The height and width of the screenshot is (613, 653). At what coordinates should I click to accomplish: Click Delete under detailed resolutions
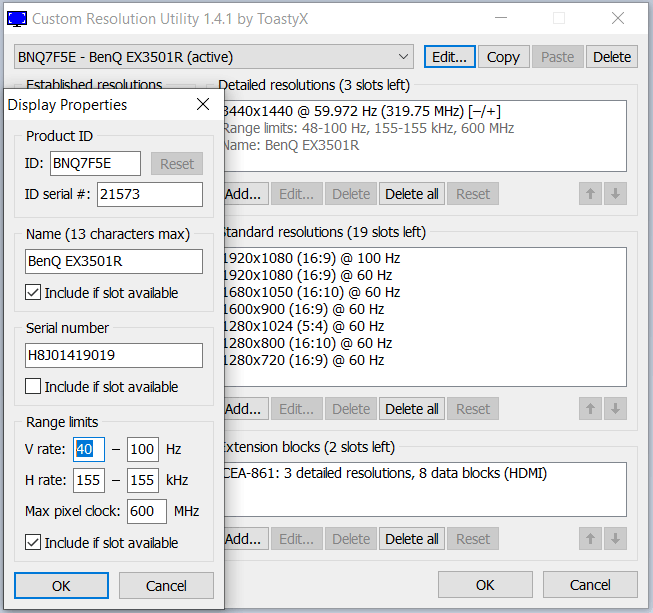click(x=351, y=194)
